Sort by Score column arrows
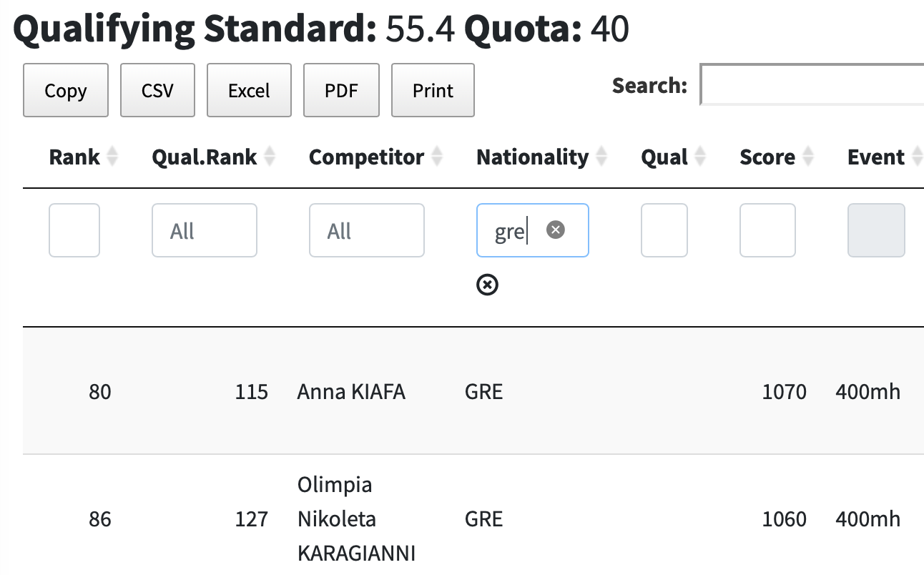Screen dimensions: 924x575 click(x=807, y=157)
